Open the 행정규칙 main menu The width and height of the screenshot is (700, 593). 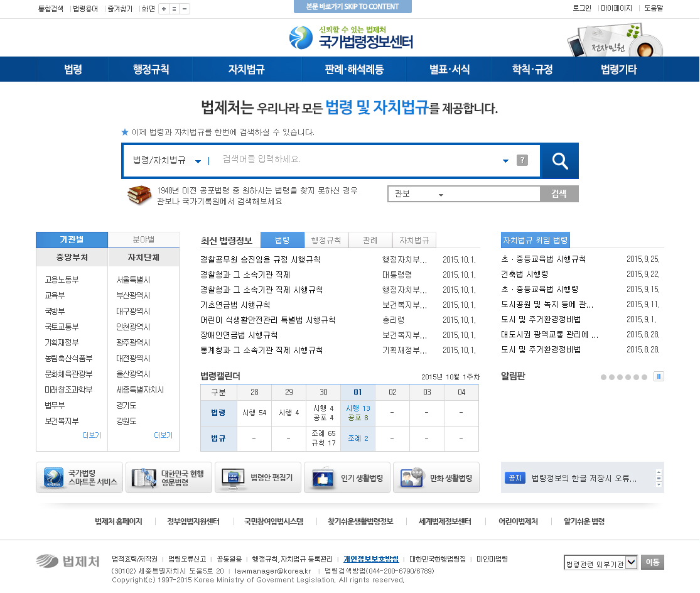pyautogui.click(x=151, y=69)
